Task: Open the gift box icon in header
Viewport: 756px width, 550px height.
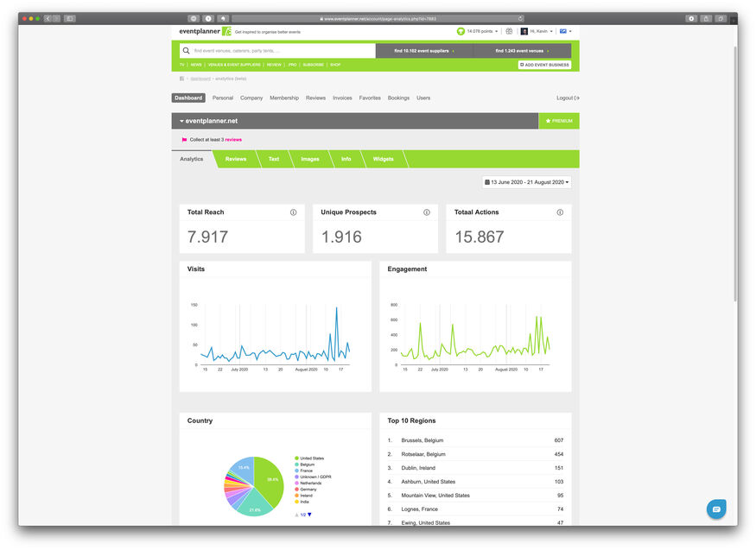Action: tap(509, 31)
